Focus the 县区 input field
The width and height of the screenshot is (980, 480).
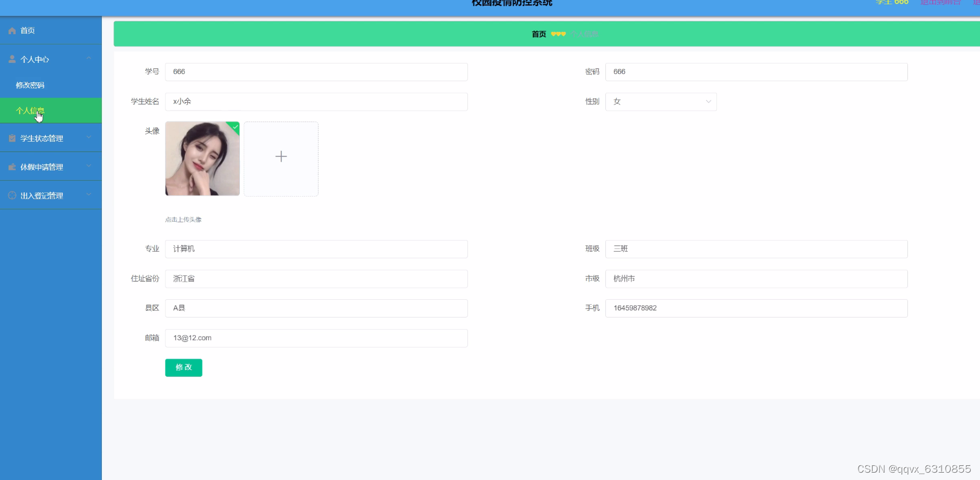(317, 308)
